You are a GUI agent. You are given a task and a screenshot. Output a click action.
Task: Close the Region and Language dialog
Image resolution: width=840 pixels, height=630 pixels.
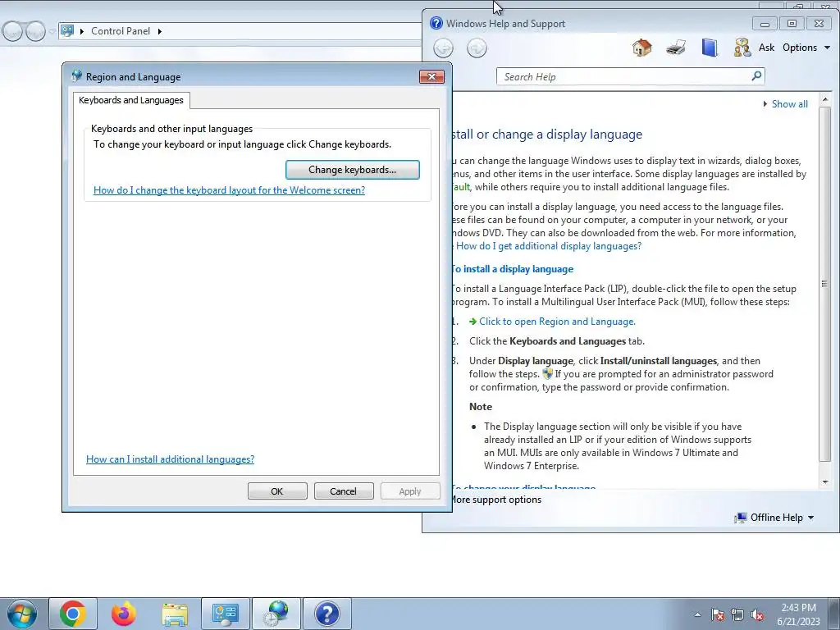click(431, 76)
